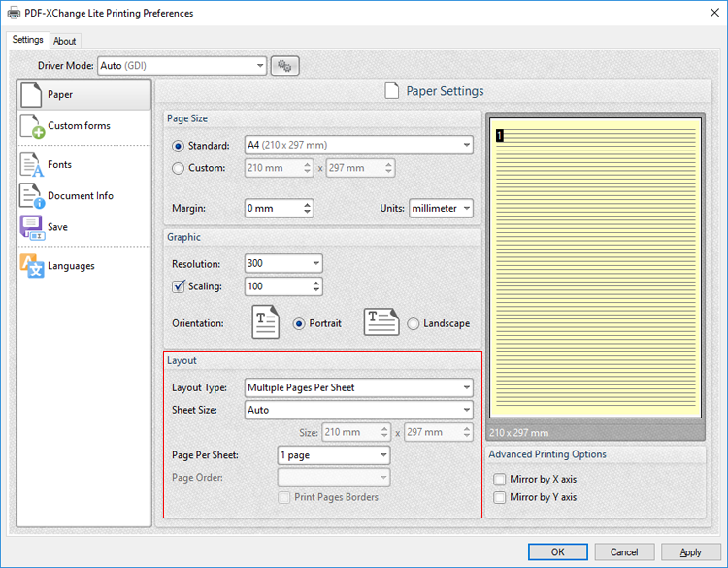The width and height of the screenshot is (728, 568).
Task: Click the Cancel button
Action: 624,551
